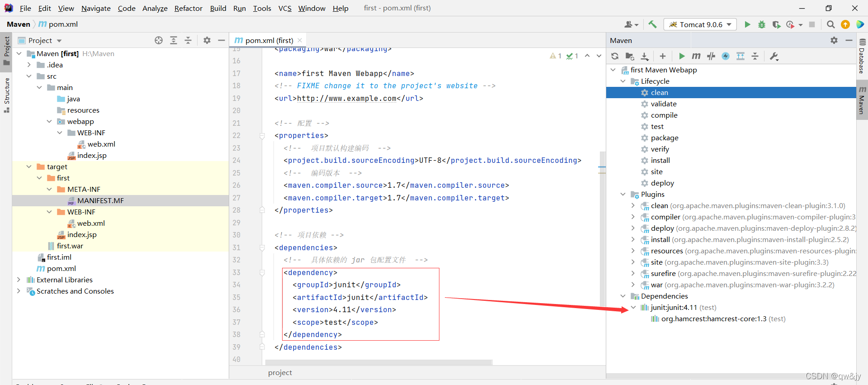The image size is (868, 385).
Task: Collapse the Dependencies node
Action: point(623,296)
